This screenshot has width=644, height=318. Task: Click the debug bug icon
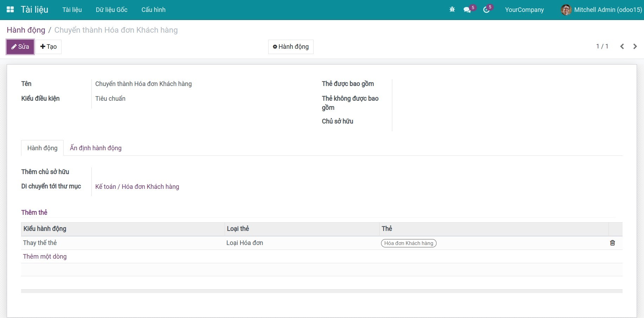tap(452, 9)
